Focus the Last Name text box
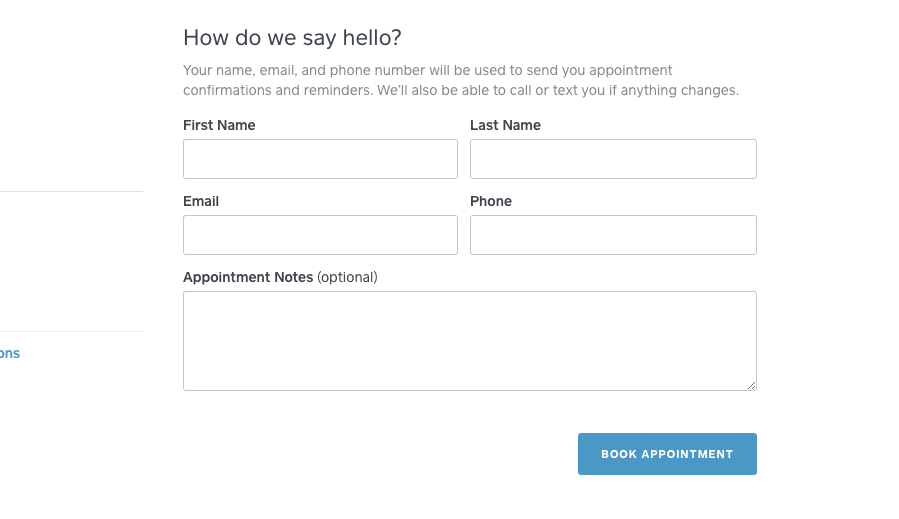The height and width of the screenshot is (519, 899). click(613, 159)
